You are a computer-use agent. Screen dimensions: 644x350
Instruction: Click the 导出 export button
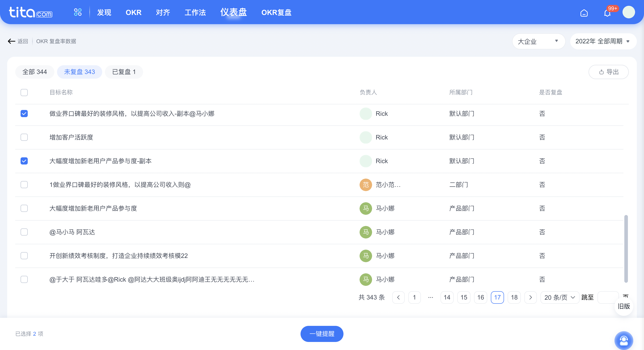click(x=608, y=72)
